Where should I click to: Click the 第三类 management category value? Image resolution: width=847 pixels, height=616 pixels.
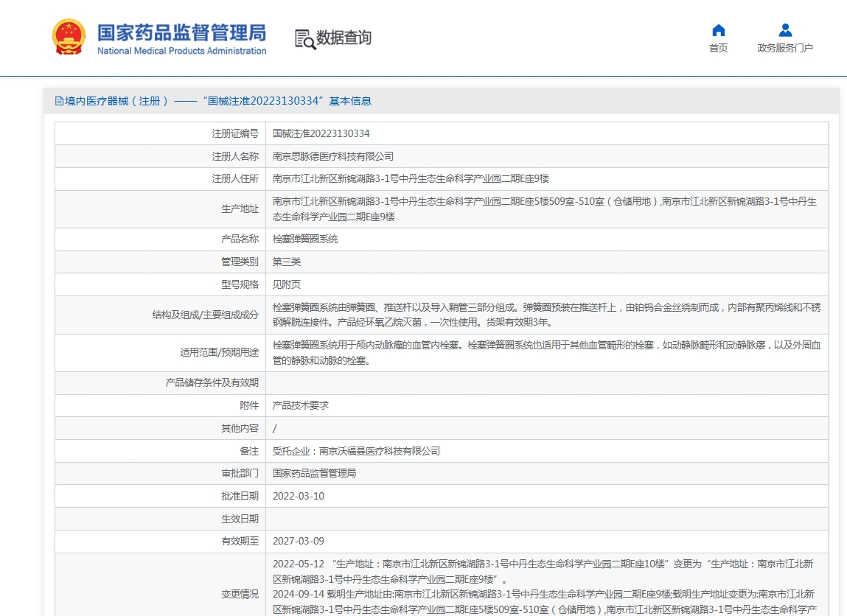(x=286, y=262)
